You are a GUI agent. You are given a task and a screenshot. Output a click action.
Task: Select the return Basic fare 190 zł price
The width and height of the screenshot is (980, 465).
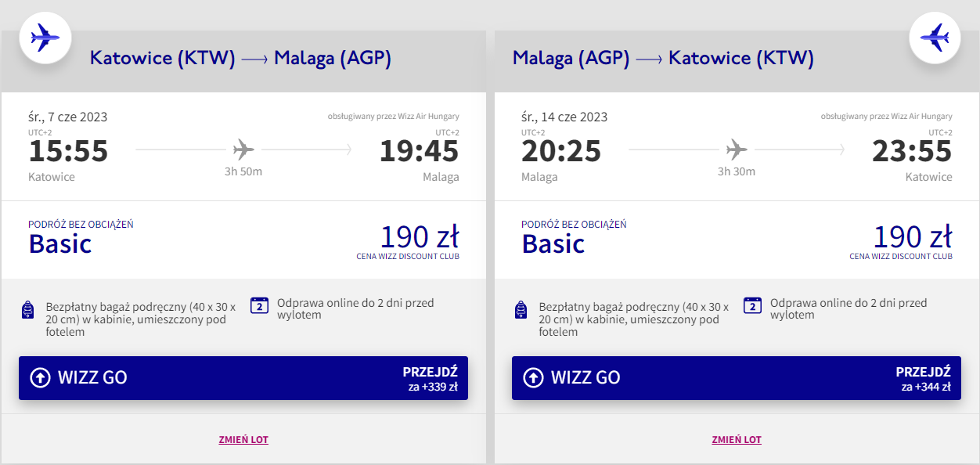coord(913,236)
